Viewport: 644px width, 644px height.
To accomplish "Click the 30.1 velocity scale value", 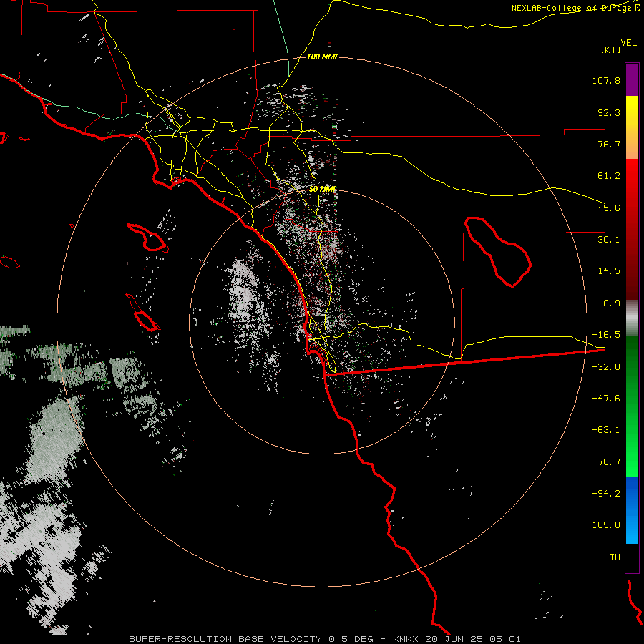I will 609,240.
